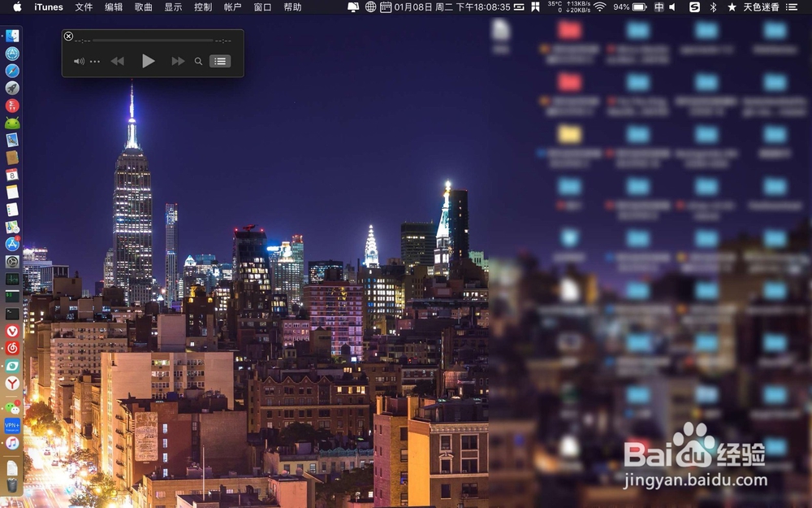This screenshot has height=508, width=812.
Task: Open NetEase Music red swirl icon
Action: pos(12,349)
